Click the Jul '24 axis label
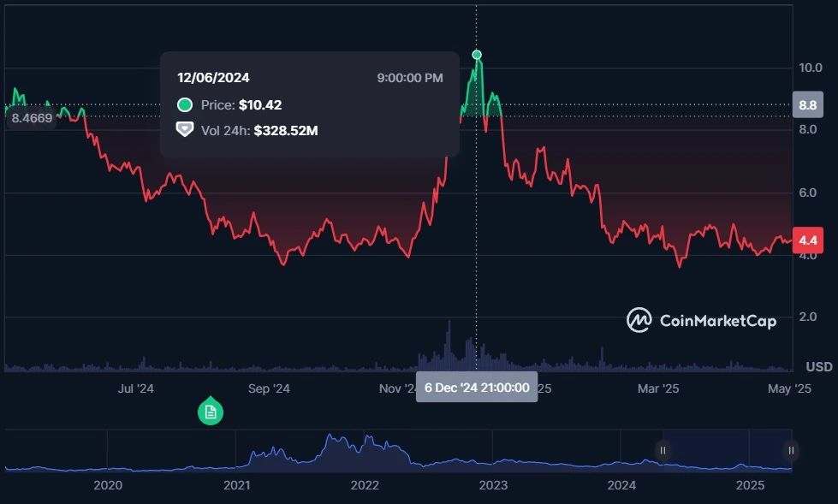The height and width of the screenshot is (504, 838). (136, 388)
